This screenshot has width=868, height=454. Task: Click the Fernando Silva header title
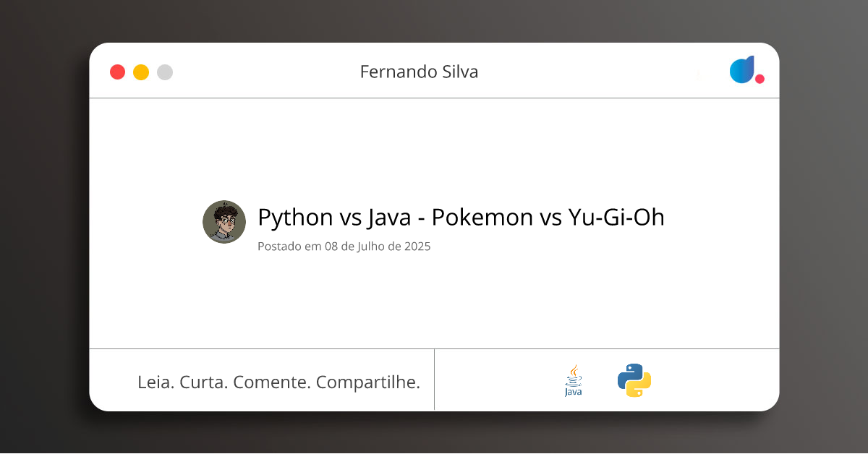point(419,72)
